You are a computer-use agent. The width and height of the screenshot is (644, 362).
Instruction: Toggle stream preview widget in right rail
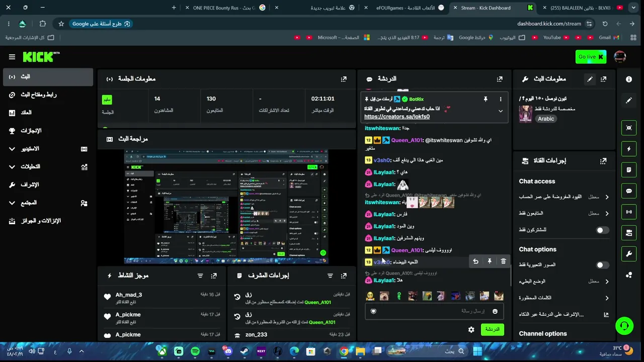tap(629, 128)
